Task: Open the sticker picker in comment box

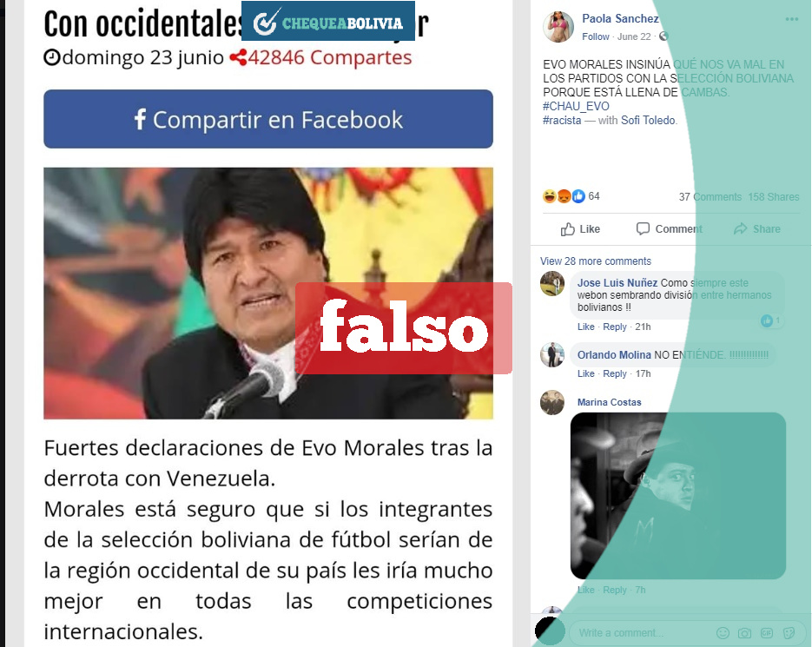Action: pos(789,632)
